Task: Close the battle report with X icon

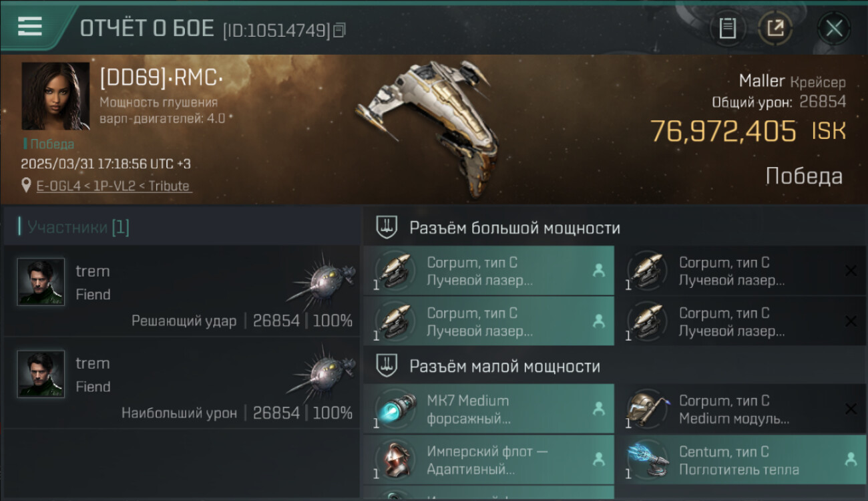Action: (x=834, y=28)
